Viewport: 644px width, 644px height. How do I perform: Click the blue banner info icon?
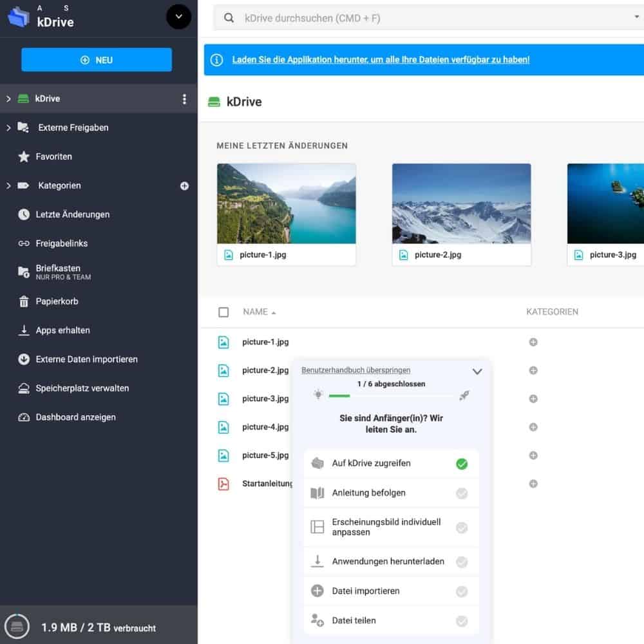click(216, 60)
